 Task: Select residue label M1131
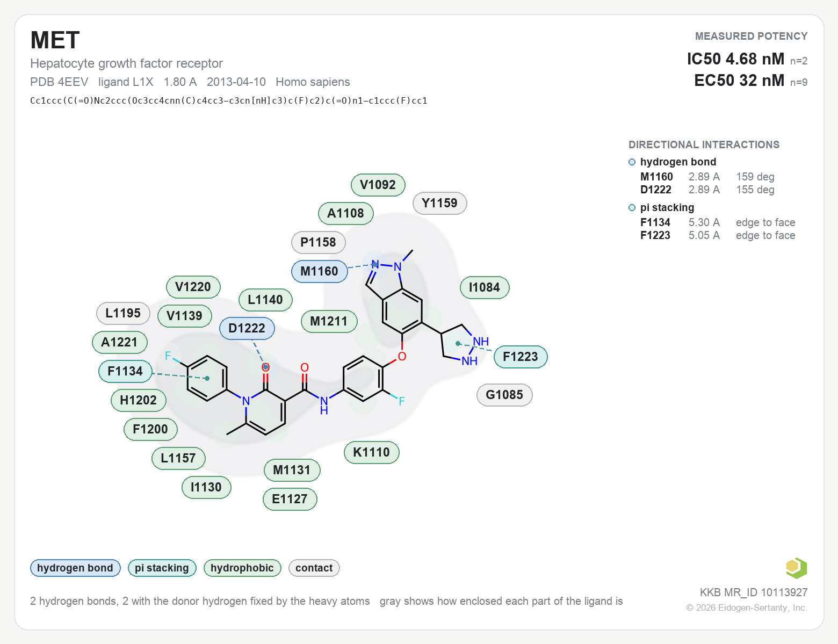coord(292,470)
